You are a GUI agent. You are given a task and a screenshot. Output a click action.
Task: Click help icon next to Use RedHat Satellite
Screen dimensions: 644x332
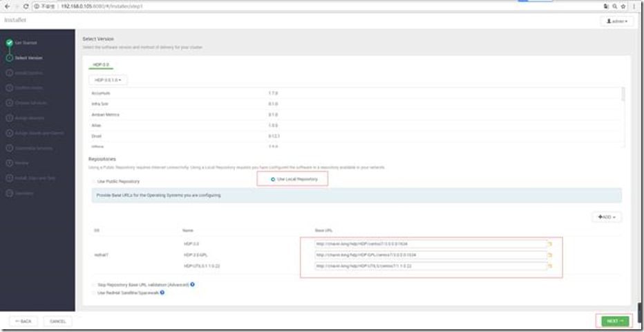pos(162,293)
